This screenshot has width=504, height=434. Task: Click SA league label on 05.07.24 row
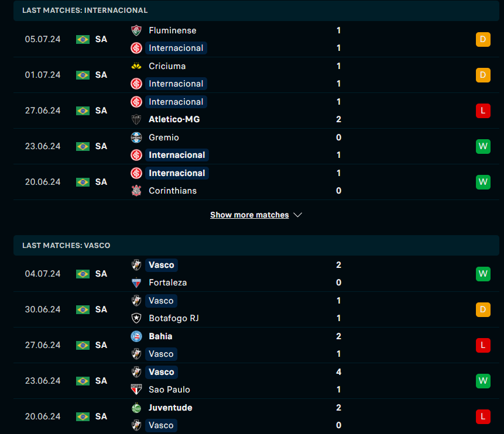(x=101, y=40)
